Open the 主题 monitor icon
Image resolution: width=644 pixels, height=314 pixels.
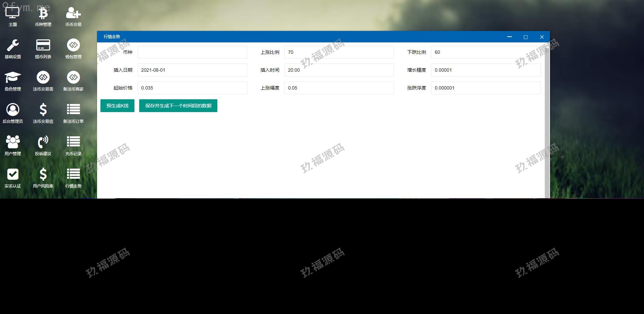click(13, 14)
